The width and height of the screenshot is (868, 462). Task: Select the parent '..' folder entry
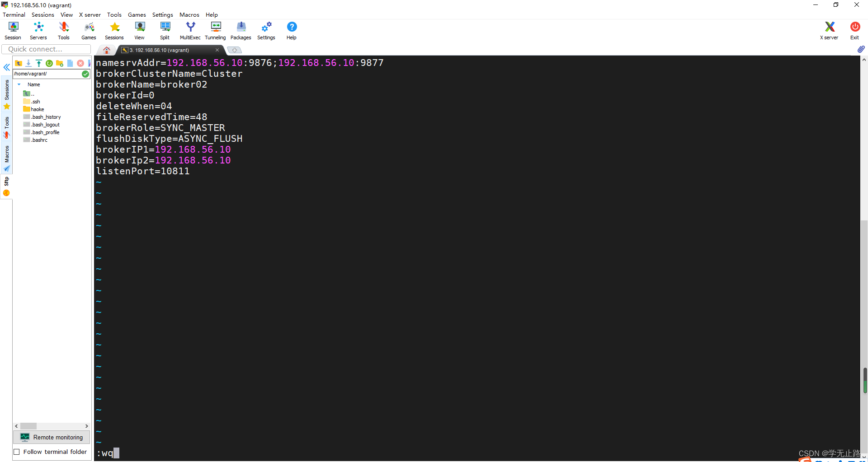(29, 93)
